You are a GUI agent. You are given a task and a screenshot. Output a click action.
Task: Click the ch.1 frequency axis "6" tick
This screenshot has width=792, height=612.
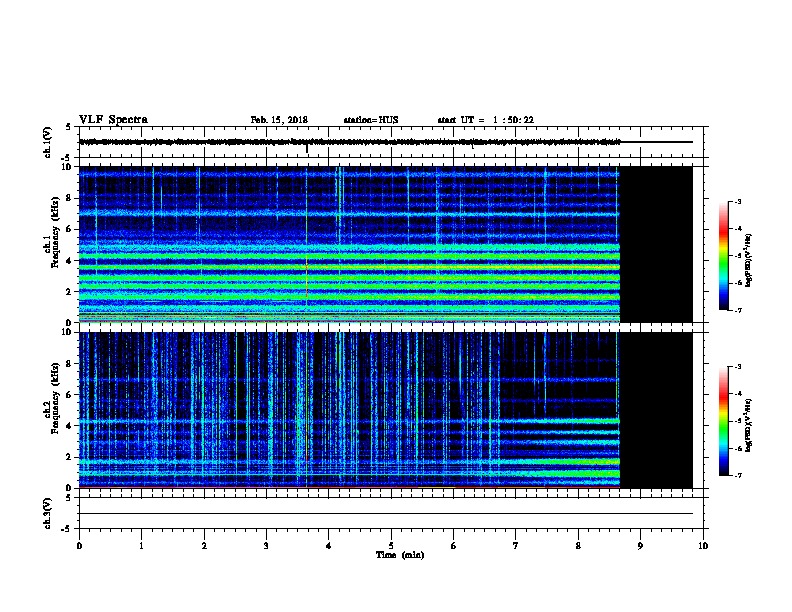pyautogui.click(x=70, y=229)
